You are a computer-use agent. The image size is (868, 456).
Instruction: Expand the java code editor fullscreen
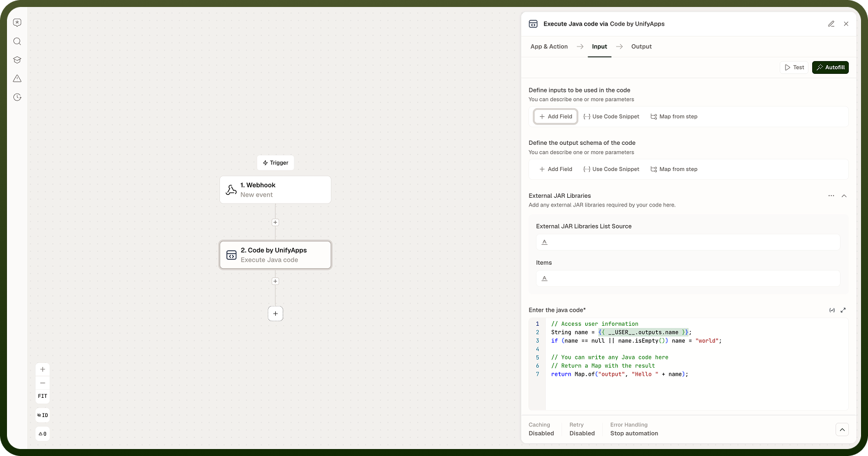(844, 310)
